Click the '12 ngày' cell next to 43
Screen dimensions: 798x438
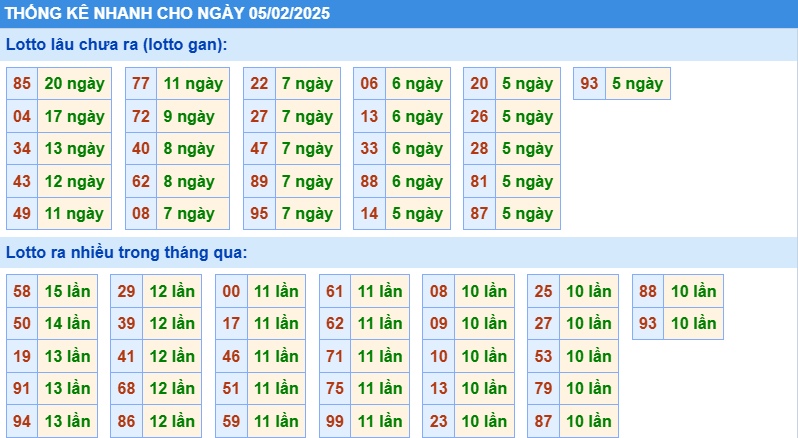click(x=74, y=181)
